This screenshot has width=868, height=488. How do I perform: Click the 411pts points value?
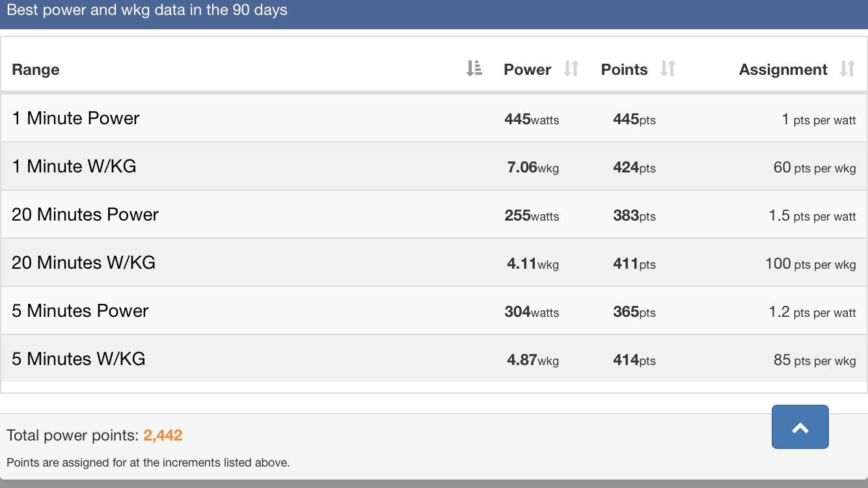(634, 264)
